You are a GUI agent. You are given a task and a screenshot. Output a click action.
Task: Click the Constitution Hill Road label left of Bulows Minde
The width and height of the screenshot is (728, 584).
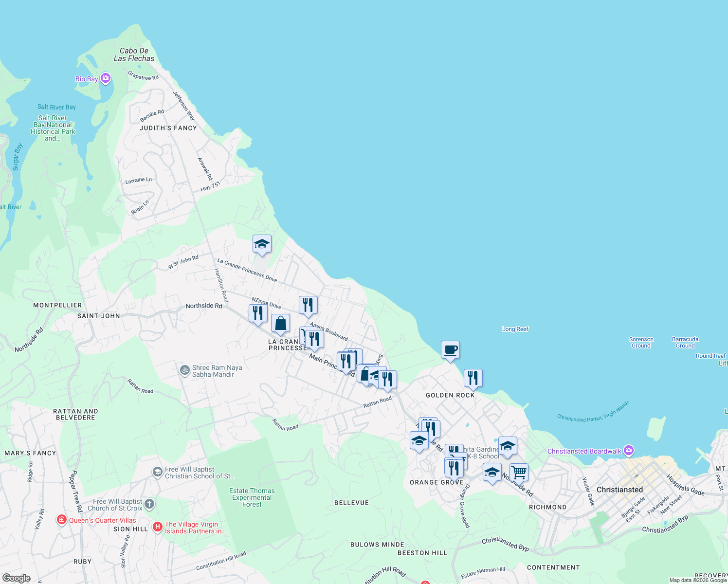221,561
